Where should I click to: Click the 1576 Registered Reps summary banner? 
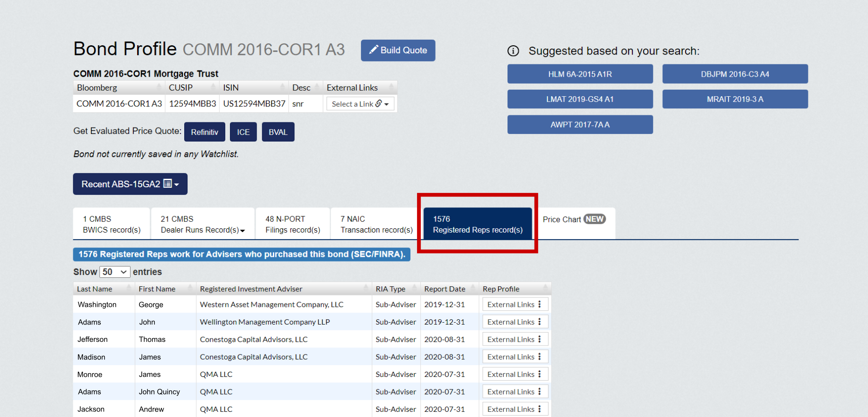[x=242, y=254]
